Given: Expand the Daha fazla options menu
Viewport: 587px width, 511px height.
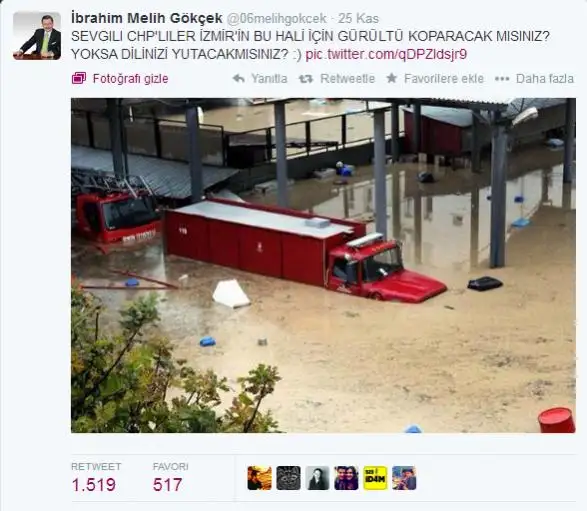Looking at the screenshot, I should click(545, 79).
